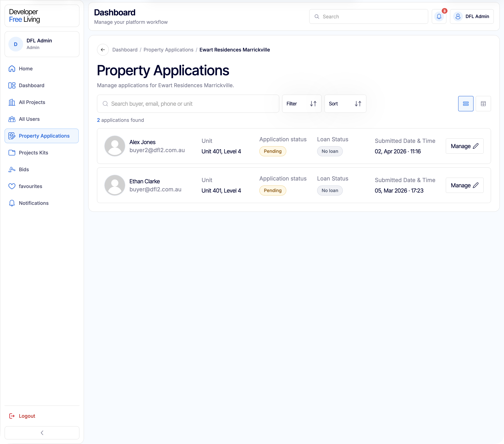Click the name Ethan Clarke
Screen dimensions: 504x444
click(145, 181)
